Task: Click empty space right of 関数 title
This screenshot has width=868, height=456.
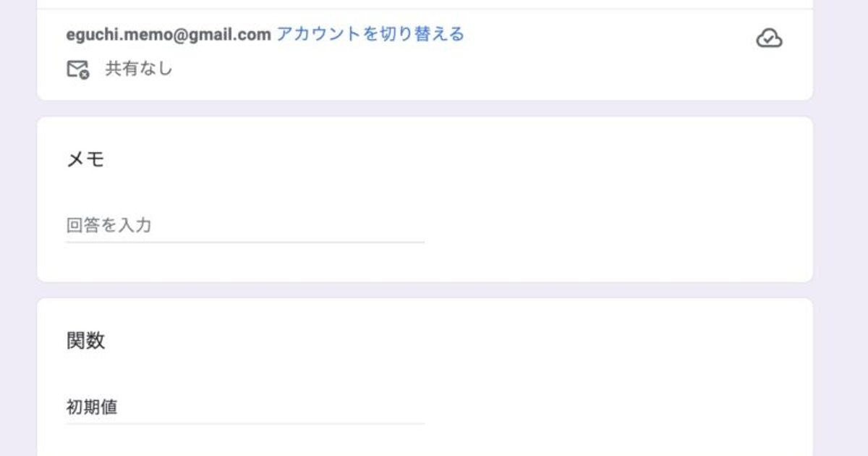Action: pos(434,341)
